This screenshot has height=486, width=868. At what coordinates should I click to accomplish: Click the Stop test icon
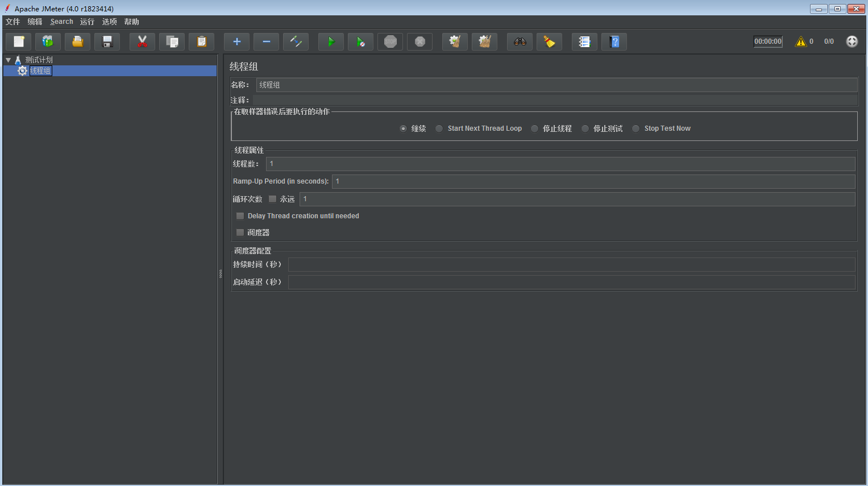[x=391, y=41]
